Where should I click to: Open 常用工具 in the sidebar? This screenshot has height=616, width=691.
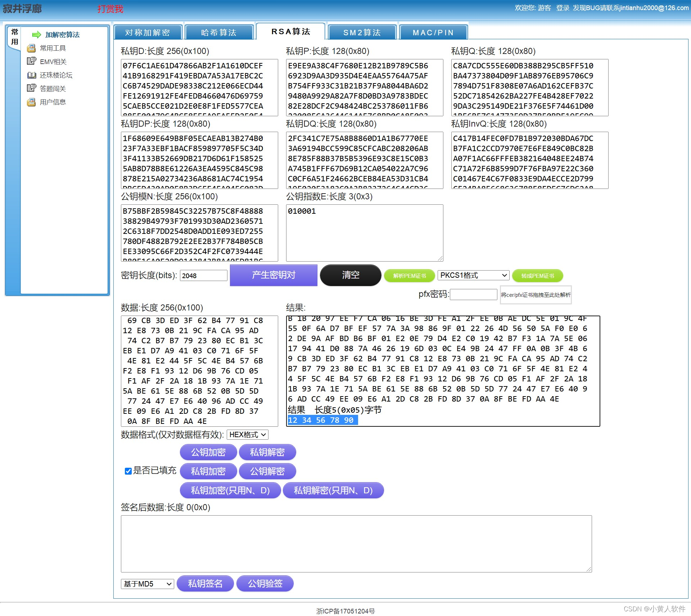click(x=53, y=48)
